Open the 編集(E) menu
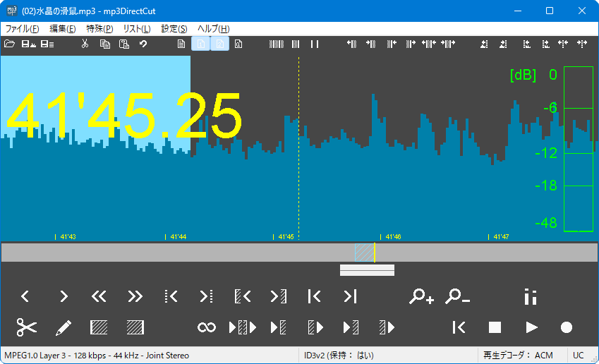The image size is (599, 364). click(x=63, y=29)
